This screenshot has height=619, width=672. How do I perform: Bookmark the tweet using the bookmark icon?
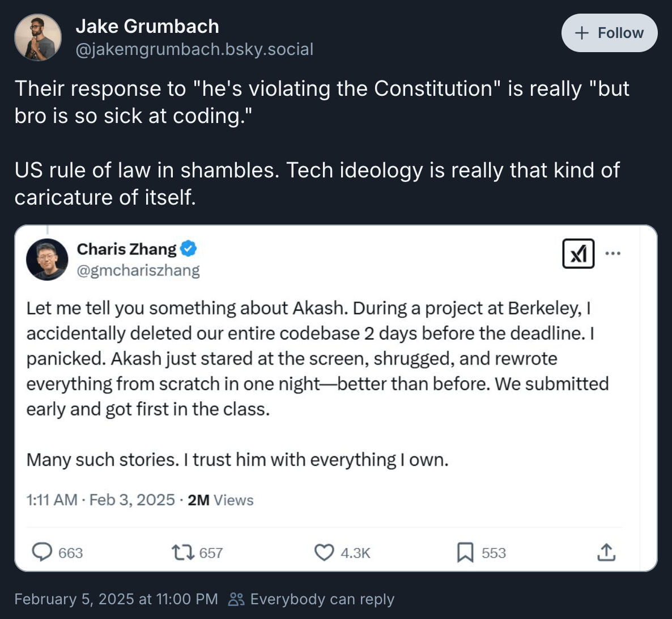coord(465,552)
